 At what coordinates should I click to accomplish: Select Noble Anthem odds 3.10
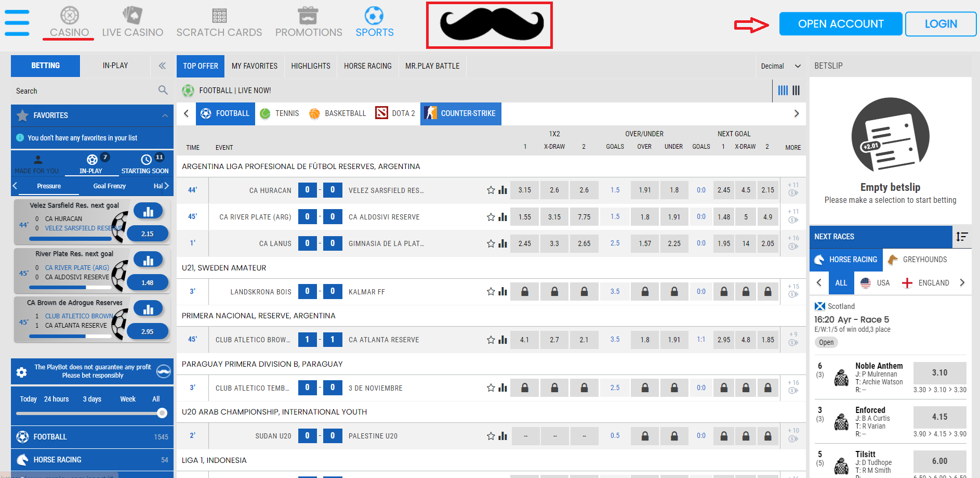coord(939,373)
